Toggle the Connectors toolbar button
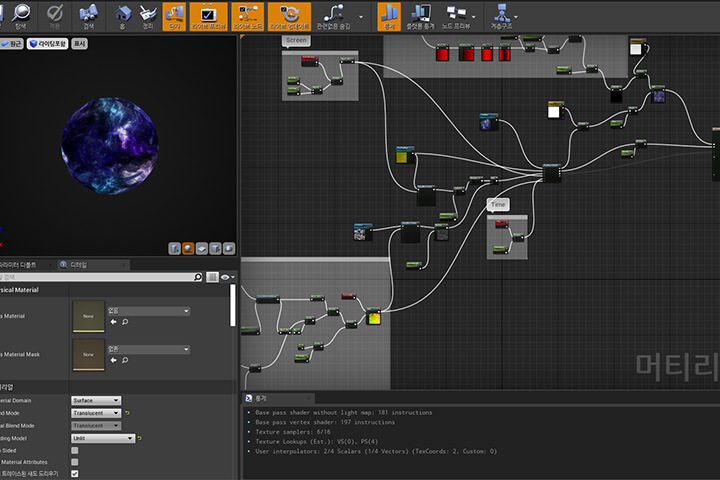Viewport: 720px width, 480px height. click(x=174, y=16)
